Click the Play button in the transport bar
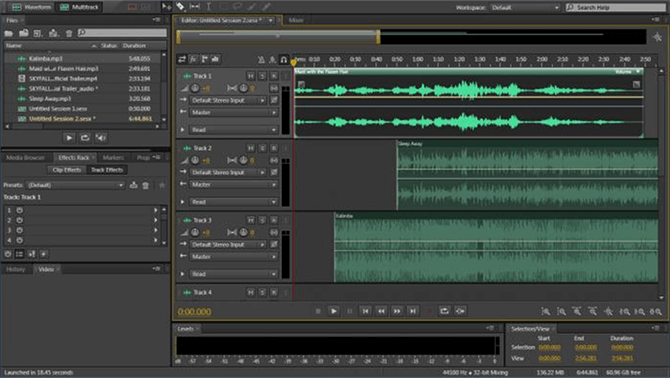670x378 pixels. point(334,311)
